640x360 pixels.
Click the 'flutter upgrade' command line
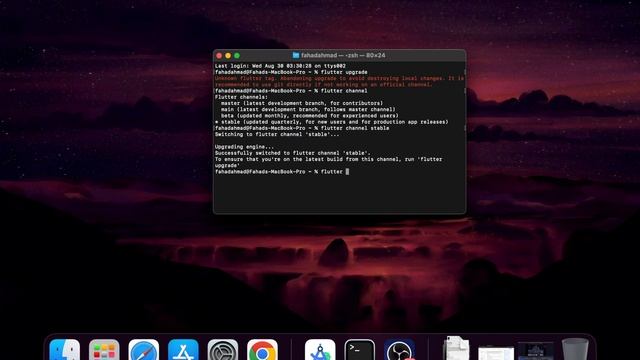coord(291,72)
